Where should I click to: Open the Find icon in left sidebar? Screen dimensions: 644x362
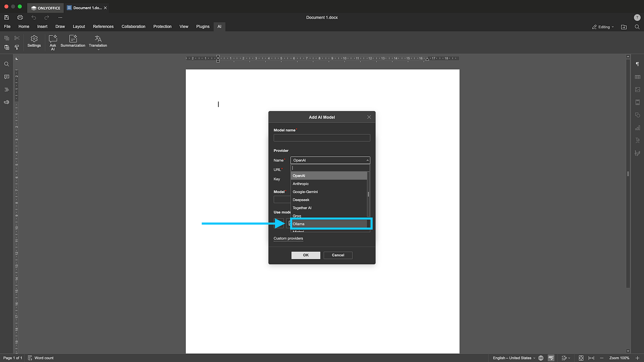point(6,64)
